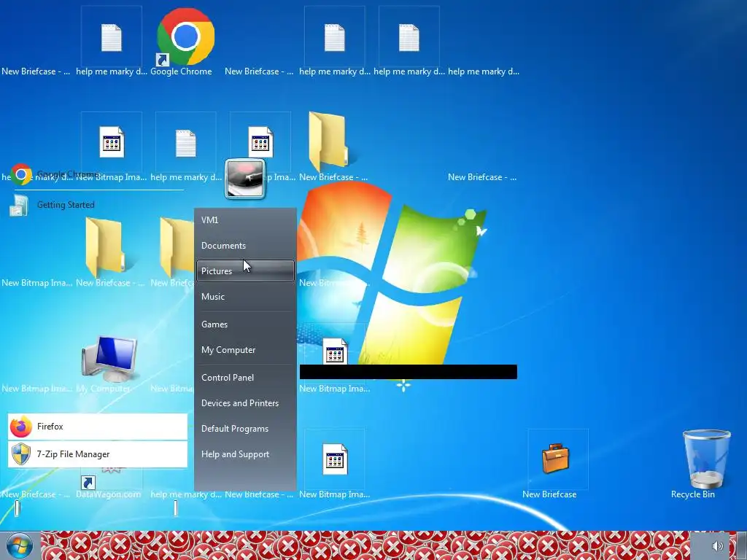Screen dimensions: 747x560
Task: Open VM1 user folder in Start menu
Action: (245, 220)
